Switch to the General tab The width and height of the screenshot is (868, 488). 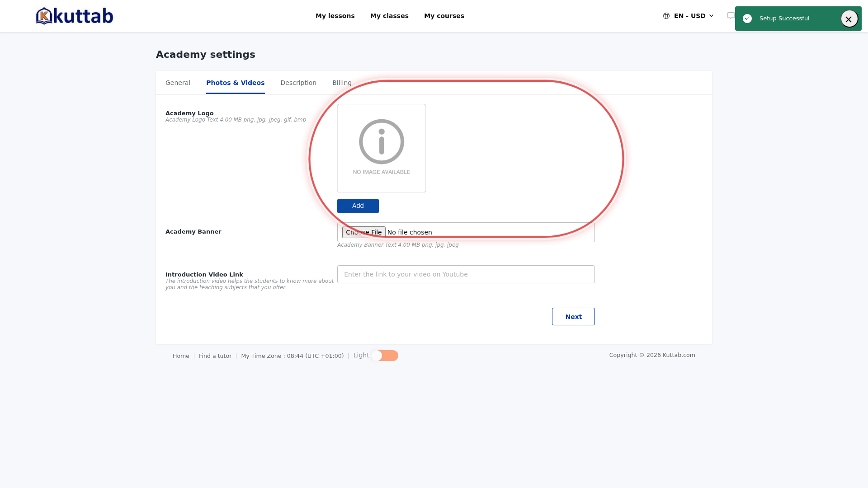178,83
